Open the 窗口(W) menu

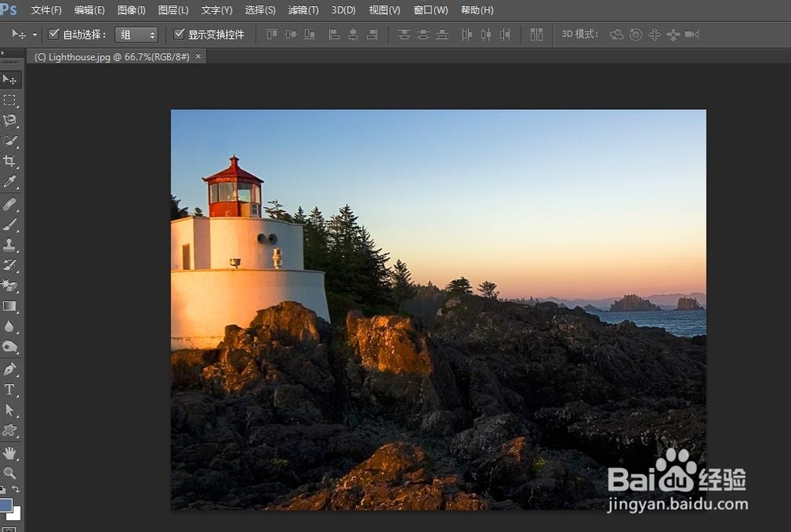[x=430, y=10]
